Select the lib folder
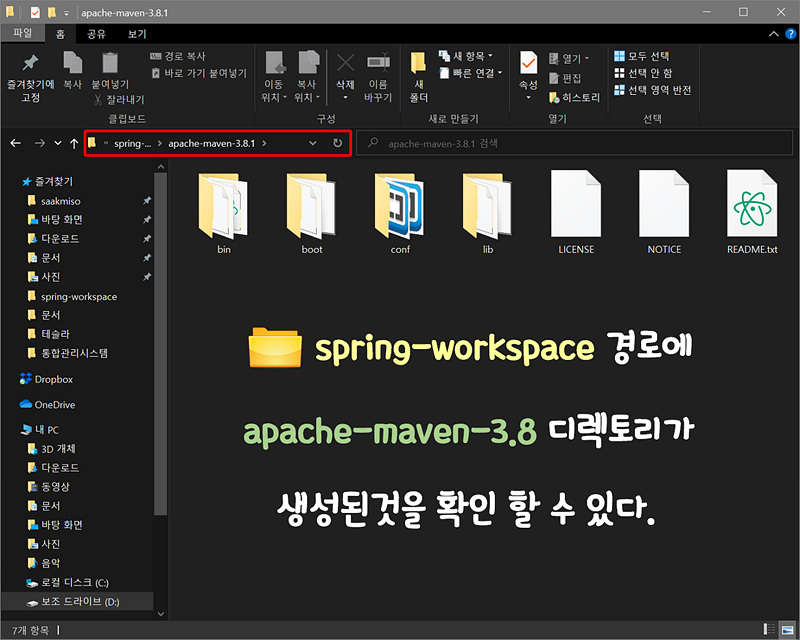Viewport: 800px width, 640px height. (488, 213)
